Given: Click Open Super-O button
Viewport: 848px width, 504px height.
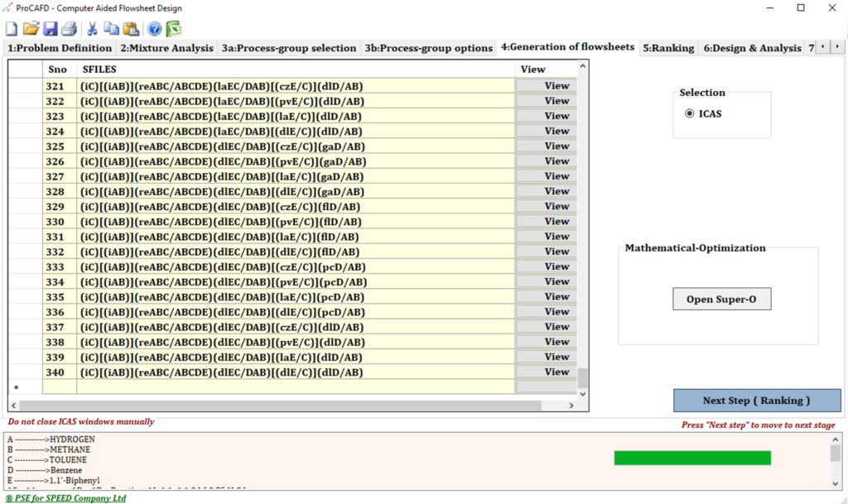Looking at the screenshot, I should click(x=721, y=299).
